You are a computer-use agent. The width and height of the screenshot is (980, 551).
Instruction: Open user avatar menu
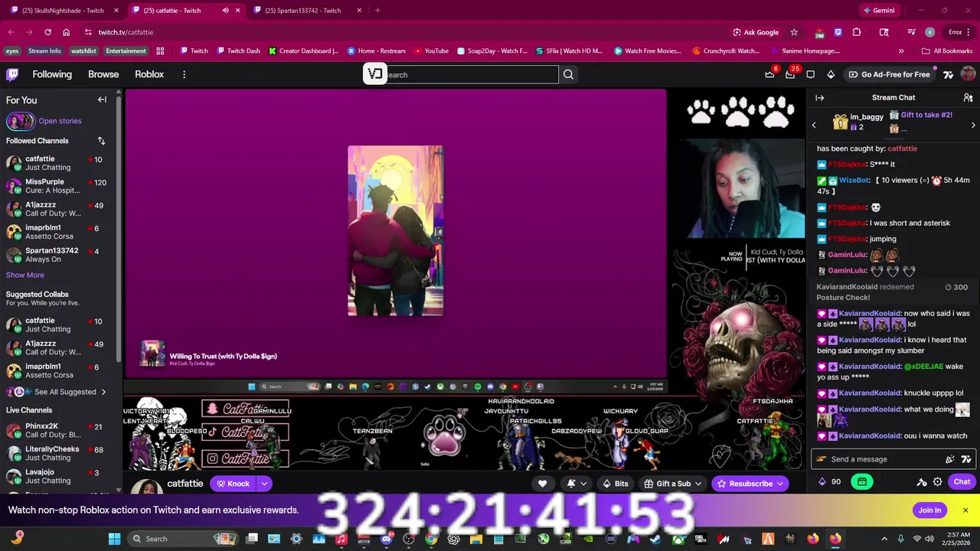coord(968,74)
